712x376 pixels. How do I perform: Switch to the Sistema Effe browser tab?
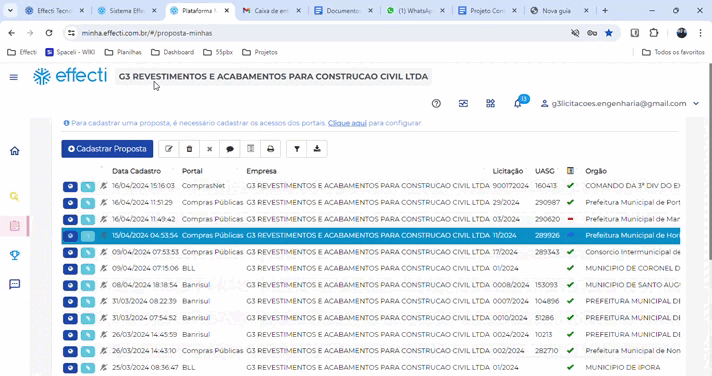[126, 10]
